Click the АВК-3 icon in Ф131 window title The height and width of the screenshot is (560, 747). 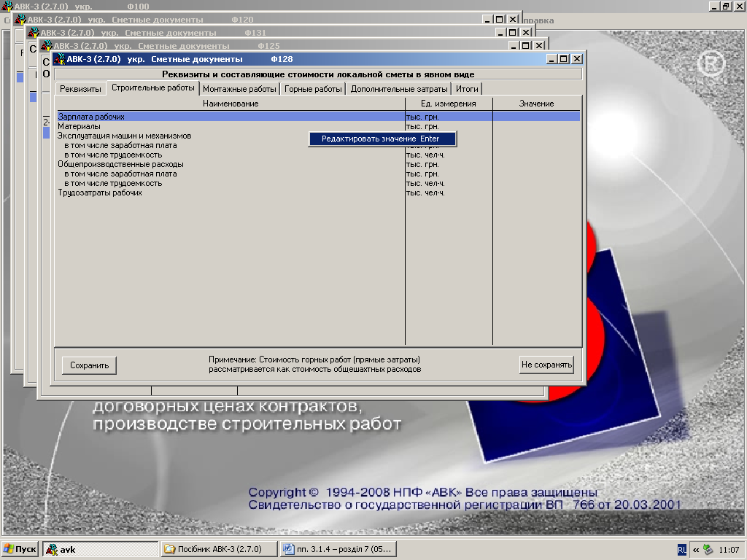click(x=34, y=33)
